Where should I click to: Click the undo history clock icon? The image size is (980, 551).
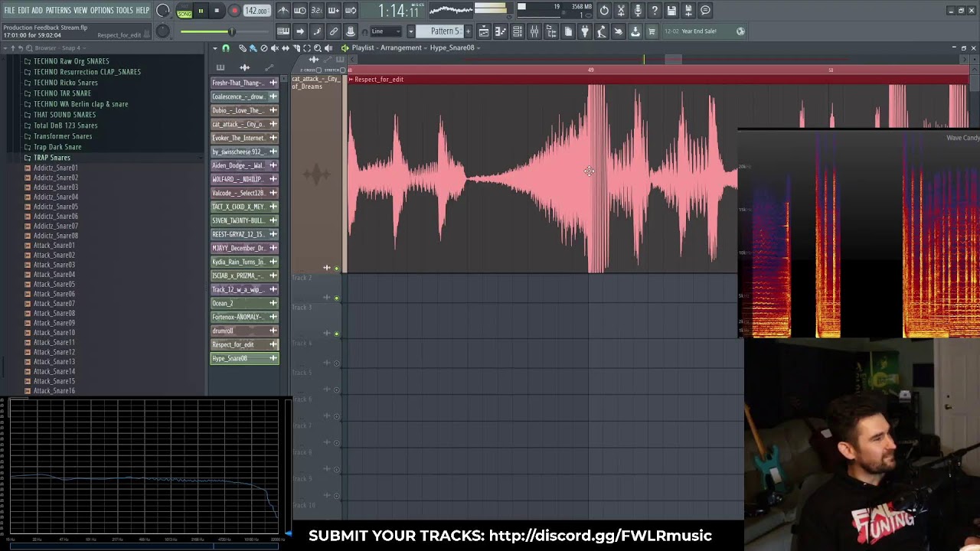coord(604,10)
